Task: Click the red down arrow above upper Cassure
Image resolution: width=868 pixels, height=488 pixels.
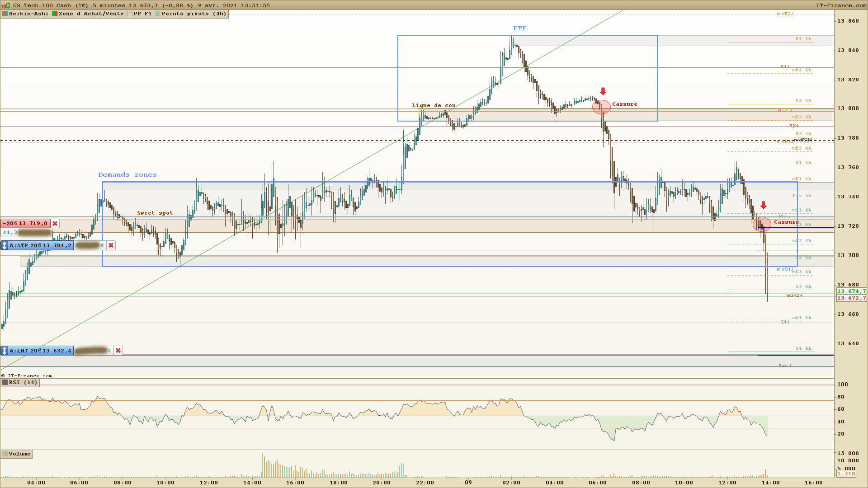Action: pyautogui.click(x=603, y=91)
